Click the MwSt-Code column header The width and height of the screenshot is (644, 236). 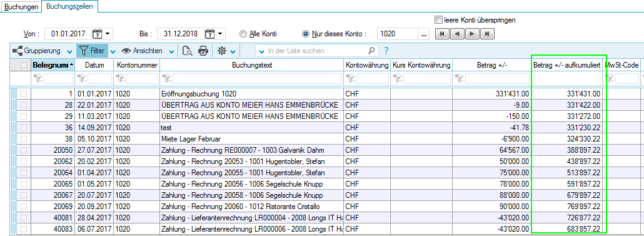click(x=622, y=65)
